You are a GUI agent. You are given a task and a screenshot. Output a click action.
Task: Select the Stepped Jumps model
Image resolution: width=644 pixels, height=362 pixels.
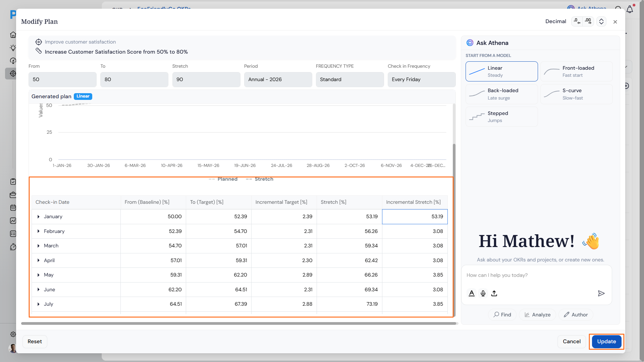click(x=501, y=117)
